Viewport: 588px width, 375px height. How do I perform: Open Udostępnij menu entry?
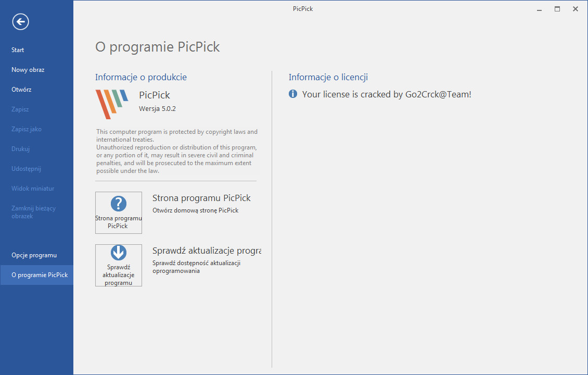(37, 169)
